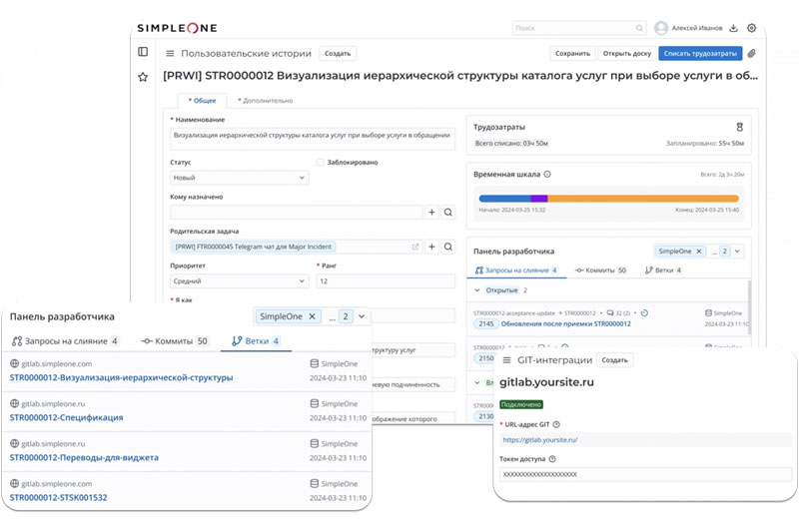Screen dimensions: 799x532
Task: Click the hourglass icon in Трудозатраты panel
Action: tap(740, 128)
